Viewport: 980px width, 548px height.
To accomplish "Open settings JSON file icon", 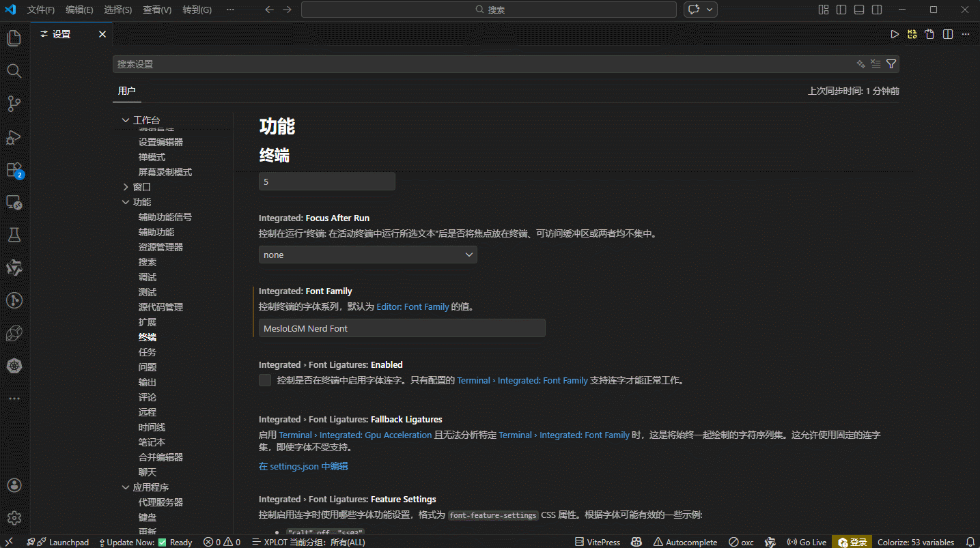I will (x=929, y=34).
